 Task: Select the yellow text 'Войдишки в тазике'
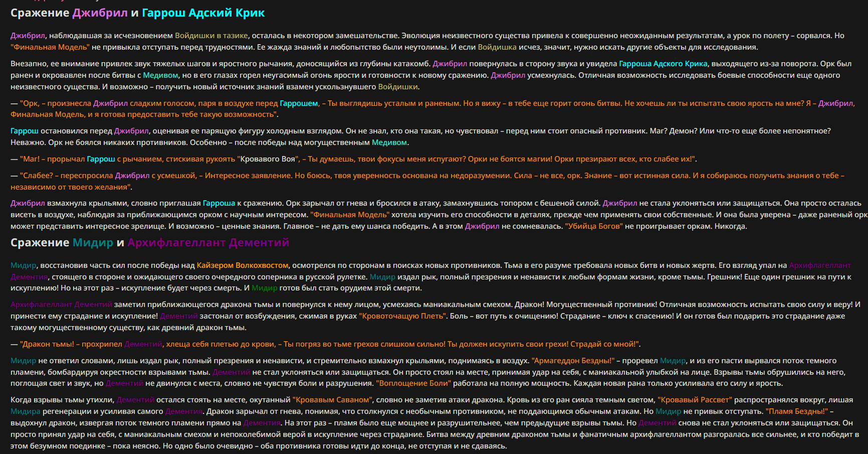tap(211, 36)
